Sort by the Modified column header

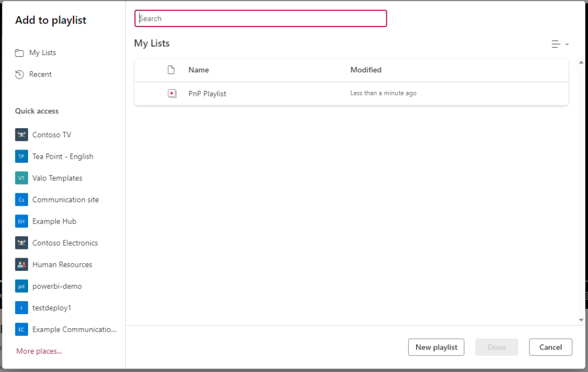coord(366,70)
